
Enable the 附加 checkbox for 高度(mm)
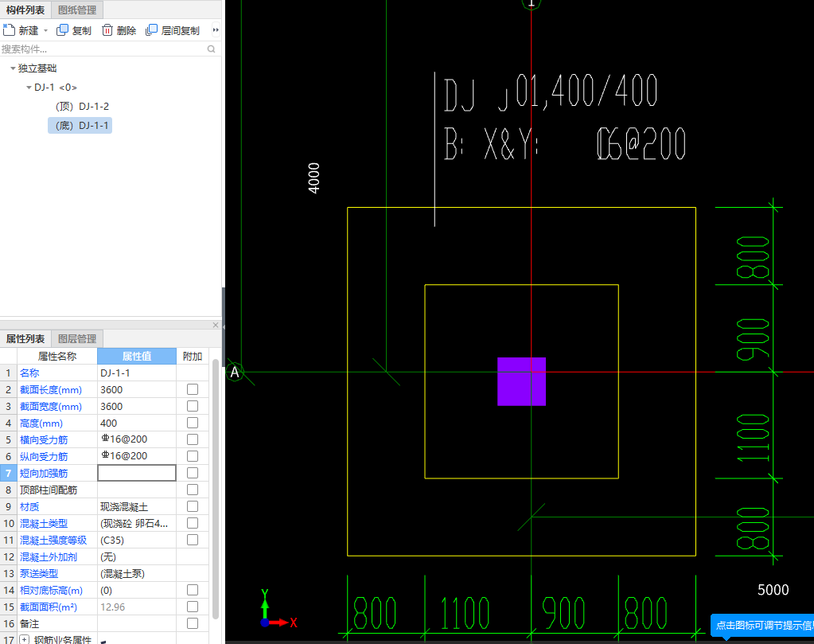[192, 423]
